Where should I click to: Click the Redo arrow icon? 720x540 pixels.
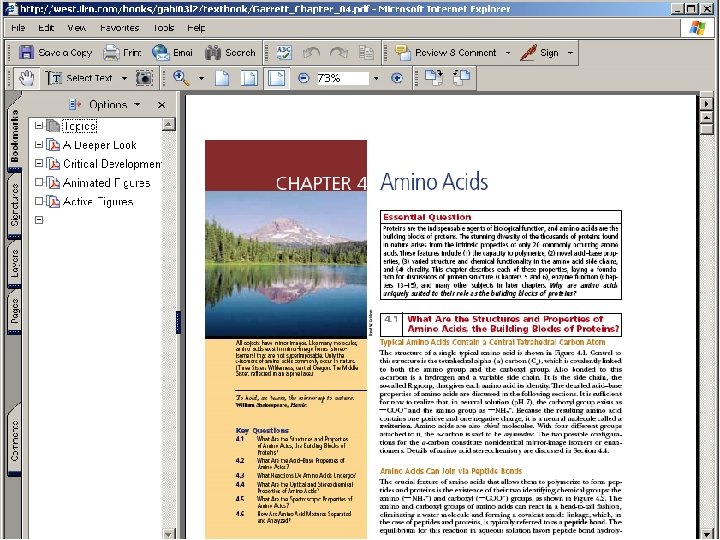(339, 53)
